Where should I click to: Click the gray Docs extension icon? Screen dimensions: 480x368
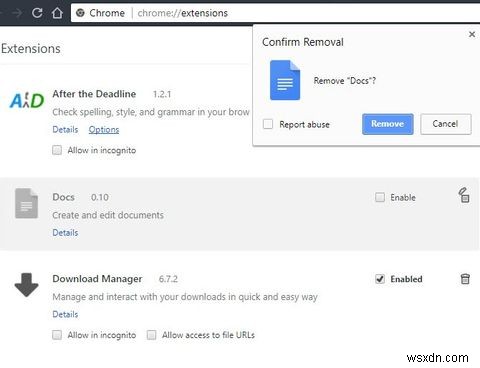pos(26,203)
